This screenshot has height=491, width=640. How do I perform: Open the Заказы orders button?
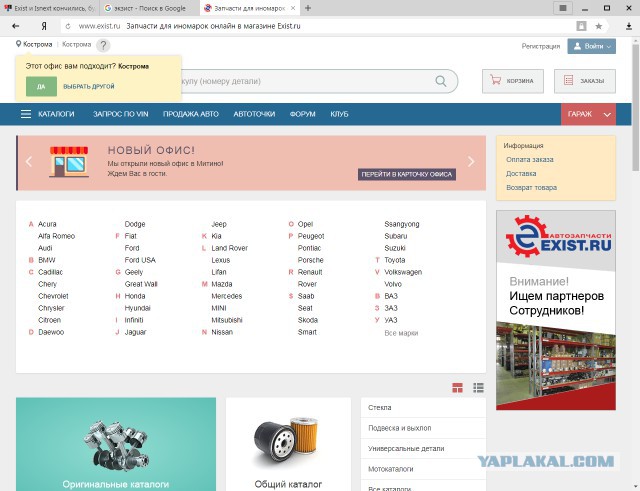coord(584,81)
